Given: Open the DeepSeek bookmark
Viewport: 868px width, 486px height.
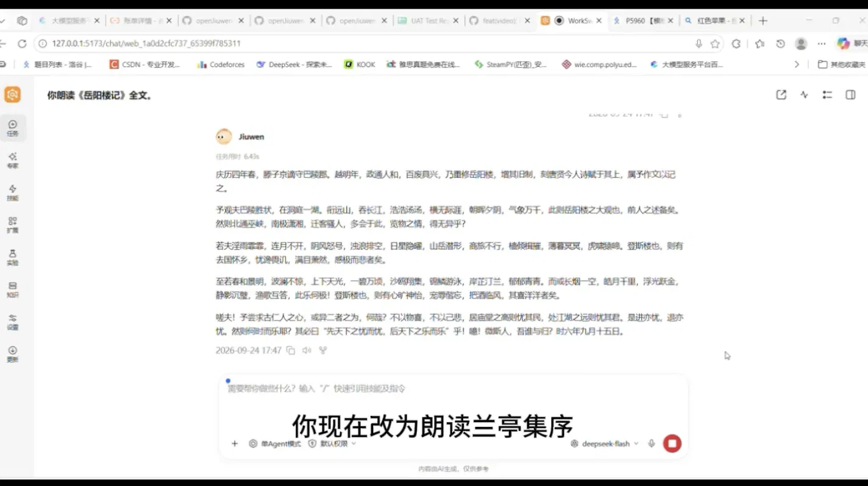Looking at the screenshot, I should pos(294,64).
